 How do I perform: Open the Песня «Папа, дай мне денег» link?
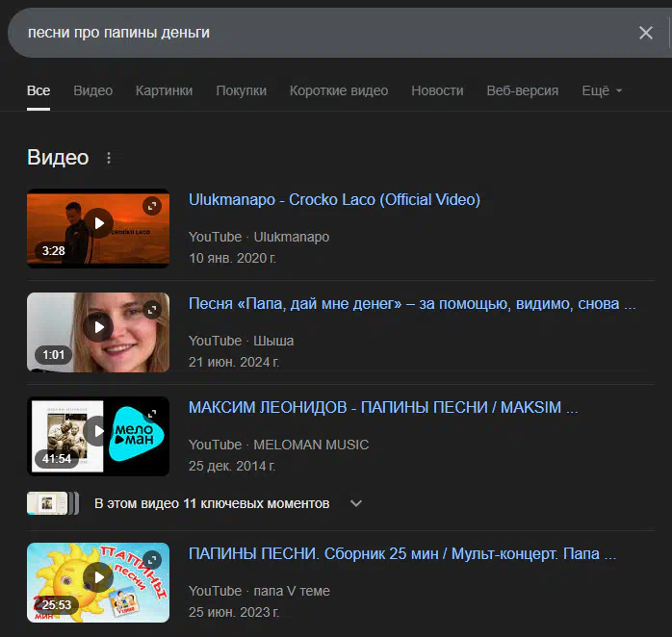(412, 304)
